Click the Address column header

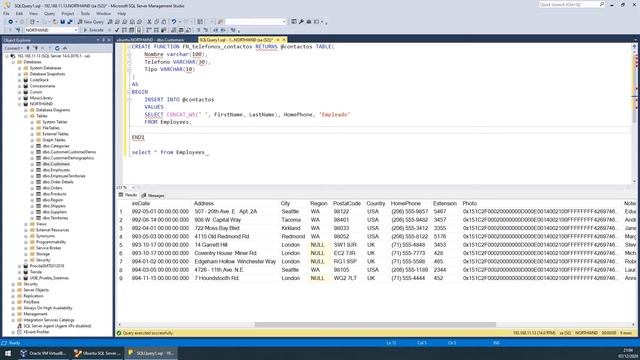(x=204, y=203)
